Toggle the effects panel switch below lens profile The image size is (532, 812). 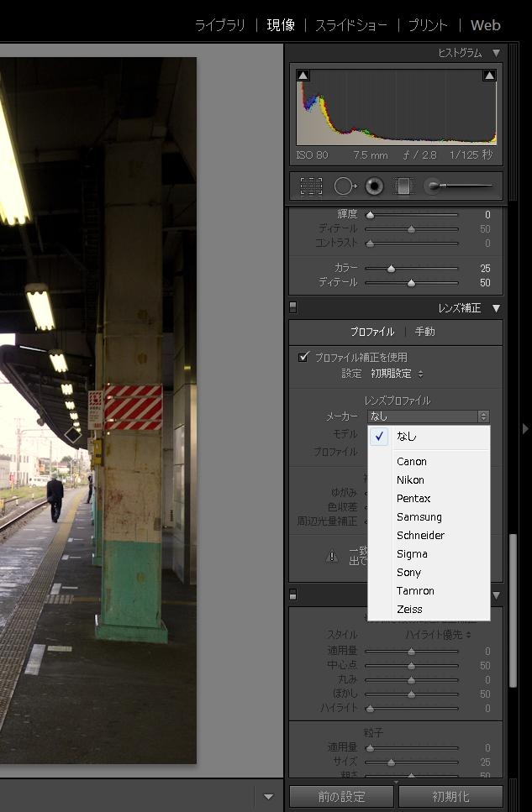click(293, 595)
